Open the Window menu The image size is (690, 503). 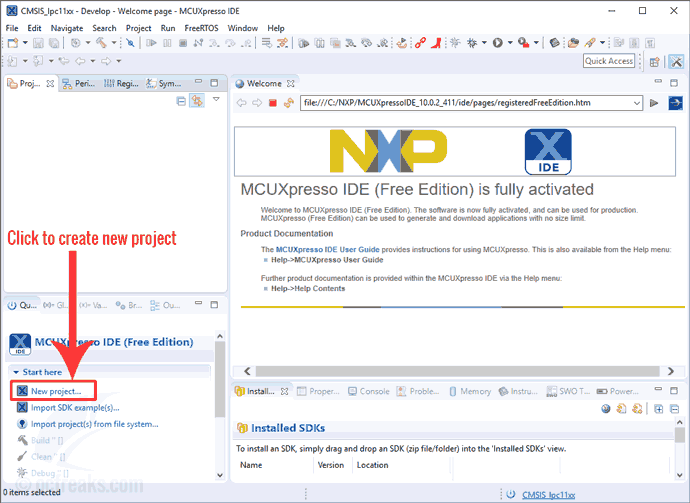tap(242, 28)
